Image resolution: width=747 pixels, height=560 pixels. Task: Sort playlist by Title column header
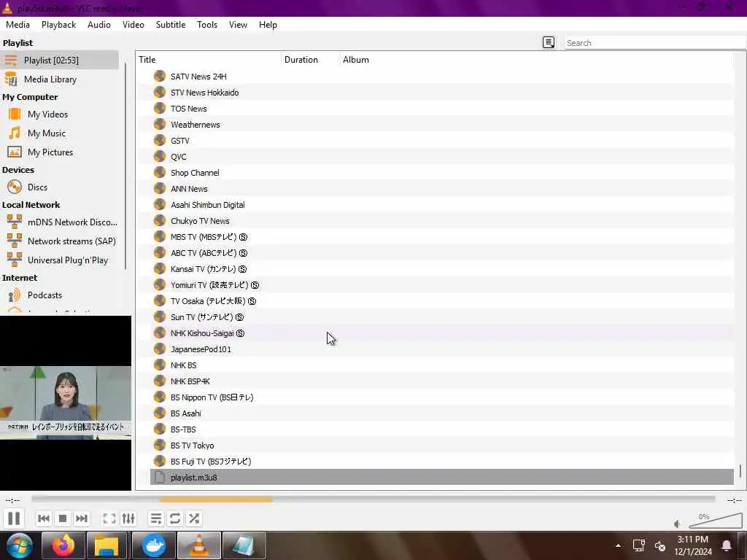point(209,60)
